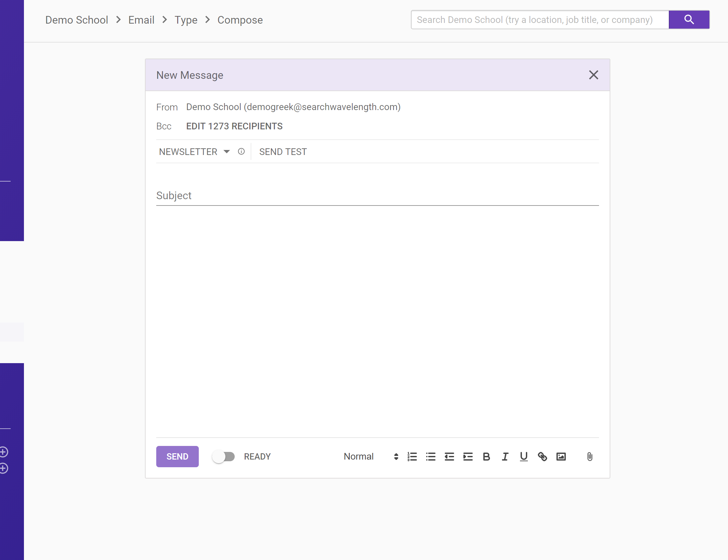Decrease indent in the editor toolbar

click(x=449, y=457)
